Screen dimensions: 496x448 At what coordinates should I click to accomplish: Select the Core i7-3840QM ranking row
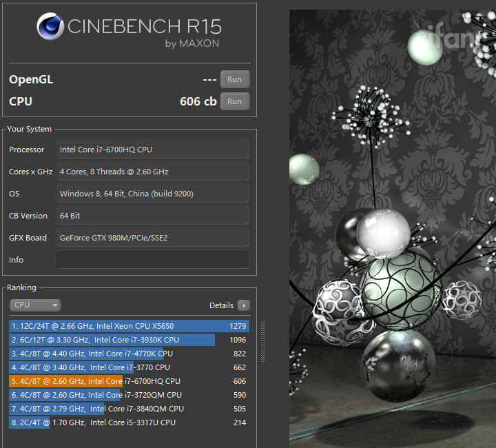[x=129, y=409]
